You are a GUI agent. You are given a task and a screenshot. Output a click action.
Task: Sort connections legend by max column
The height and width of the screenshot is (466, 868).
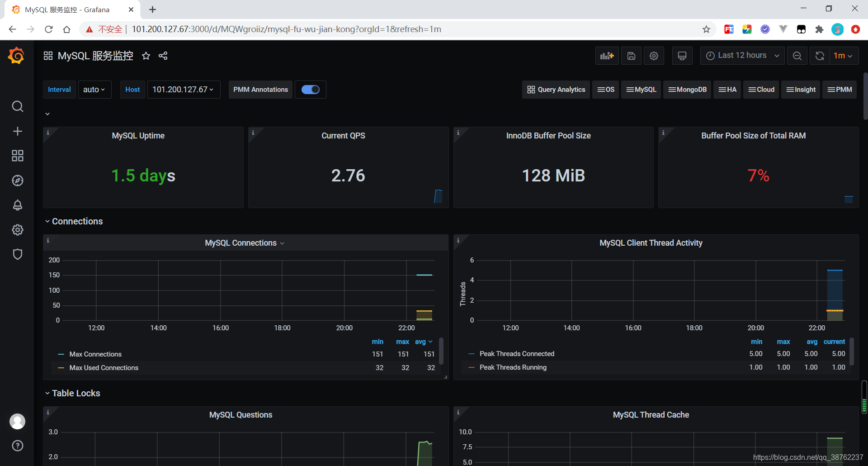[402, 342]
